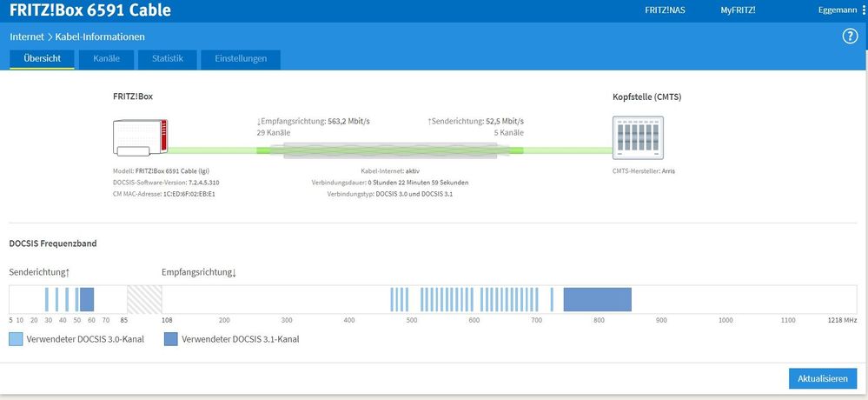Open the user menu three-dots icon

coord(864,10)
